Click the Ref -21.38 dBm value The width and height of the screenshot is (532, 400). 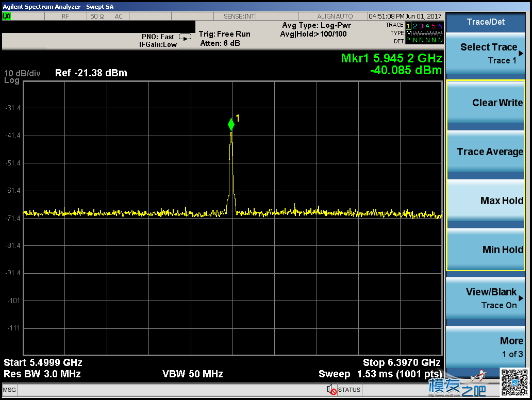(x=91, y=73)
